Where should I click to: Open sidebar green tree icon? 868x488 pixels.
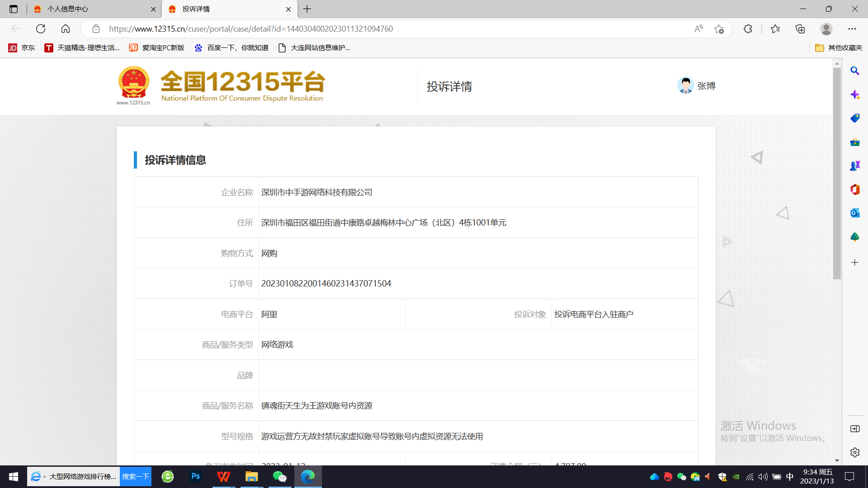click(x=855, y=237)
